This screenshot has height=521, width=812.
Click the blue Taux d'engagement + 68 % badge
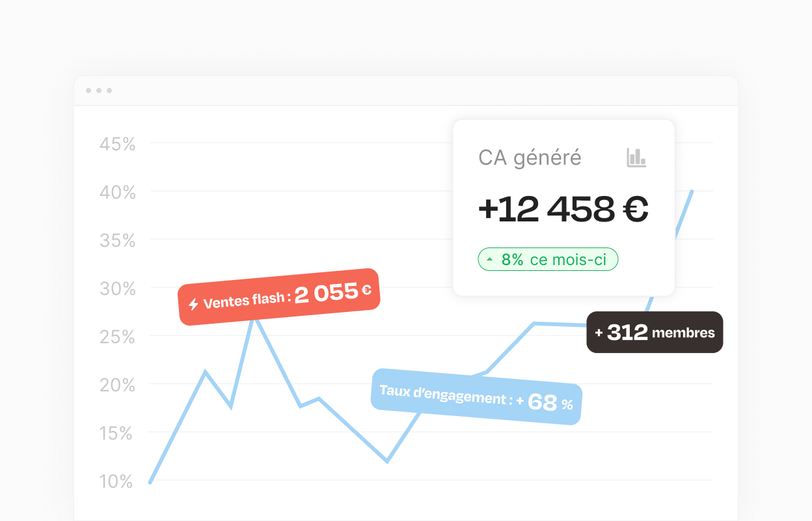[x=476, y=397]
